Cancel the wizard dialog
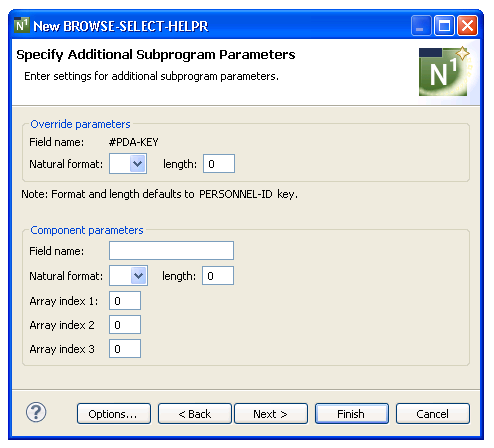Screen dimensions: 494x448 click(x=433, y=414)
